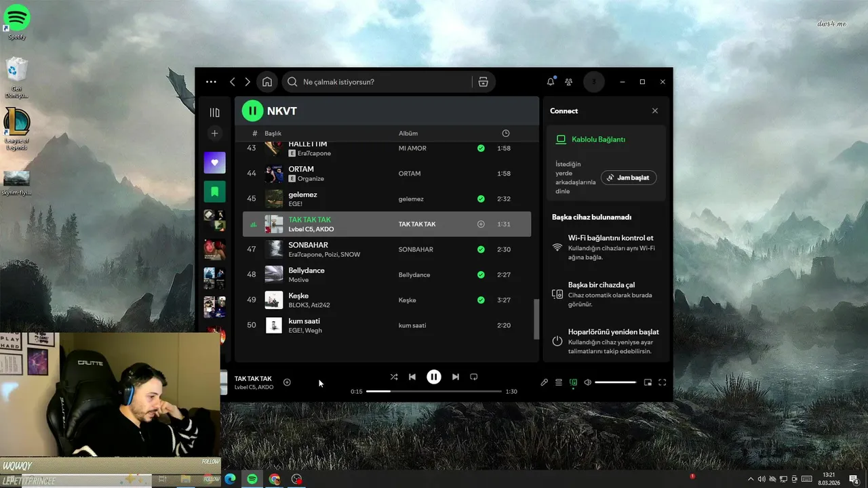868x488 pixels.
Task: Toggle the saved checkmark for gelemez
Action: point(481,199)
